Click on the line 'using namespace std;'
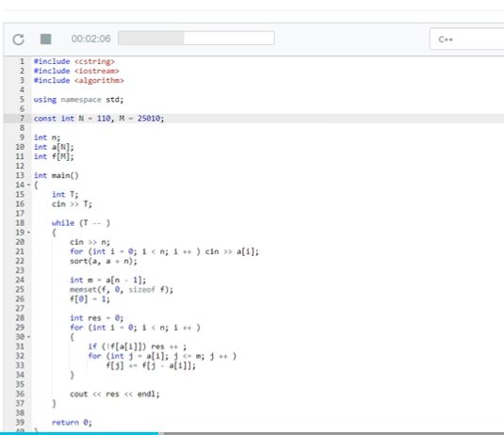This screenshot has height=435, width=504. 78,100
